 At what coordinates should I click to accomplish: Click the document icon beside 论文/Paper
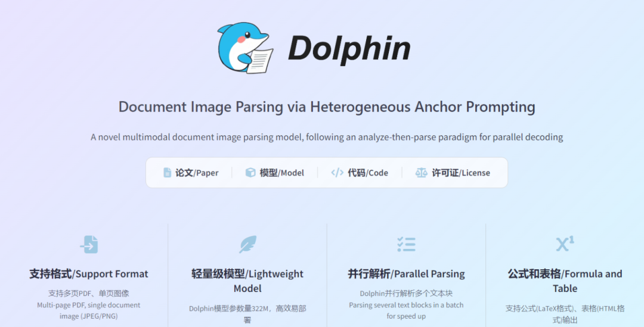167,173
